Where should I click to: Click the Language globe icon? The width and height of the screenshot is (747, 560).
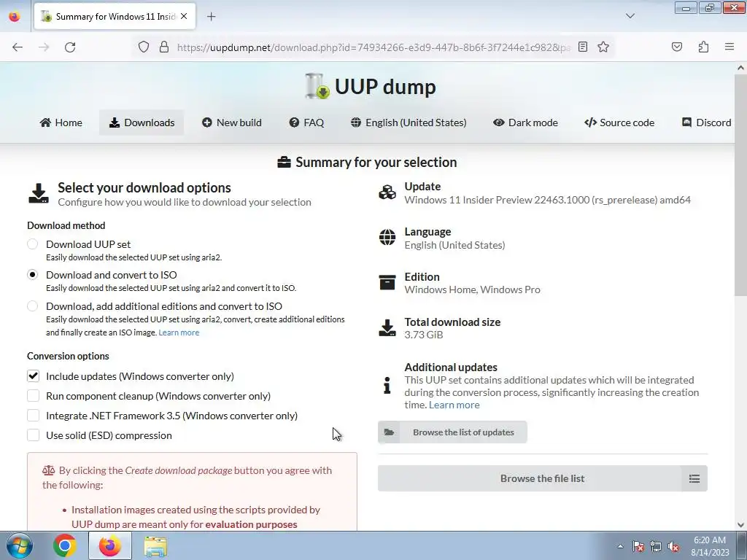point(387,237)
